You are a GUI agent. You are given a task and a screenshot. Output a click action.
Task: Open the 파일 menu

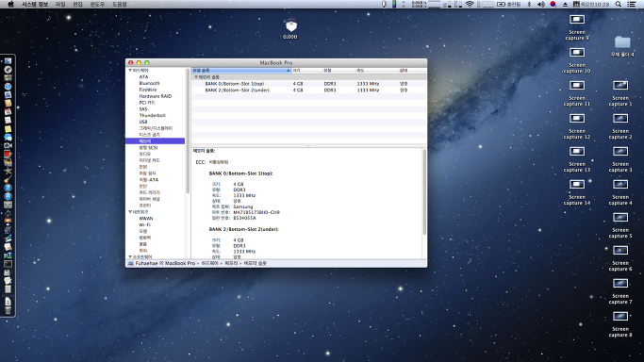pyautogui.click(x=60, y=4)
